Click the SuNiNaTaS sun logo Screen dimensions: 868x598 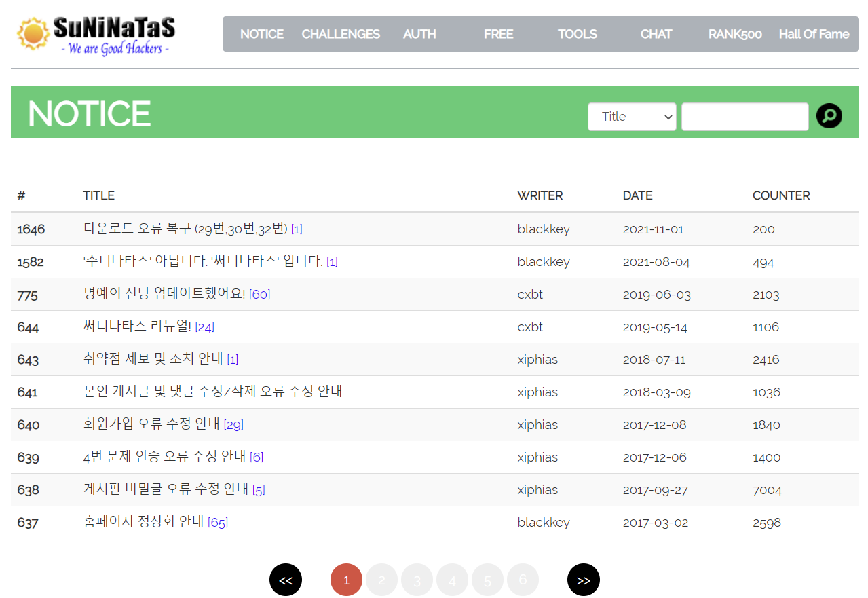click(96, 35)
